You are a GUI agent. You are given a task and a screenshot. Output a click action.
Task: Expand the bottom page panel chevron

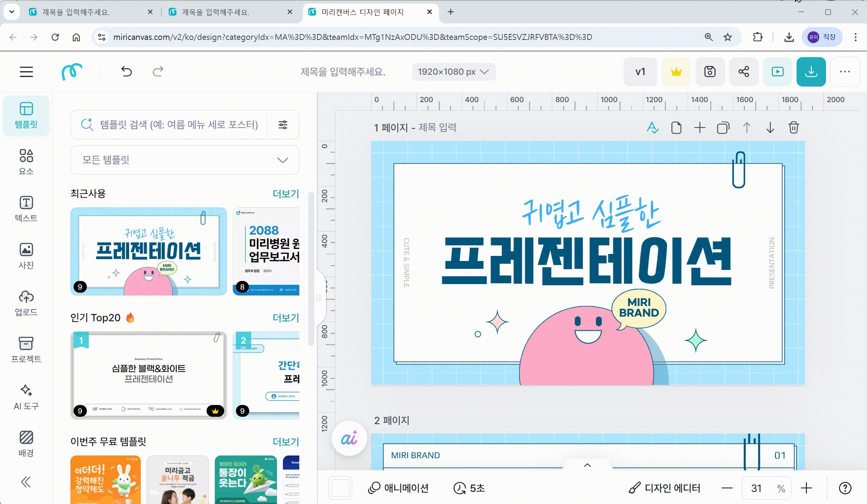(x=587, y=465)
